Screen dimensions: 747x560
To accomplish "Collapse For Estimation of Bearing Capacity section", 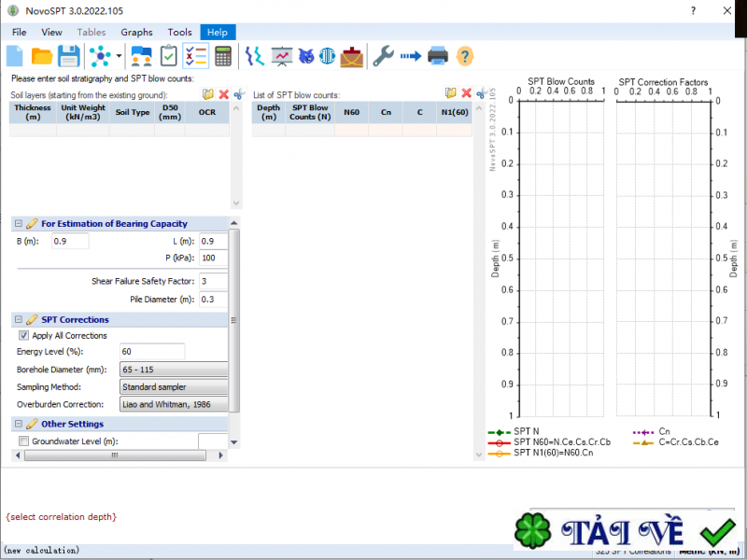I will [19, 224].
